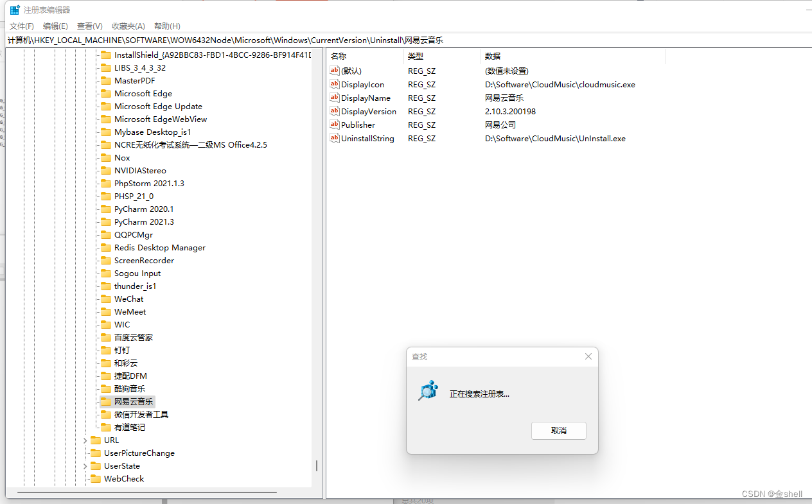Click the D:\Software\CloudMusic\cloudmusic.exe data value
Viewport: 812px width, 504px height.
[560, 84]
